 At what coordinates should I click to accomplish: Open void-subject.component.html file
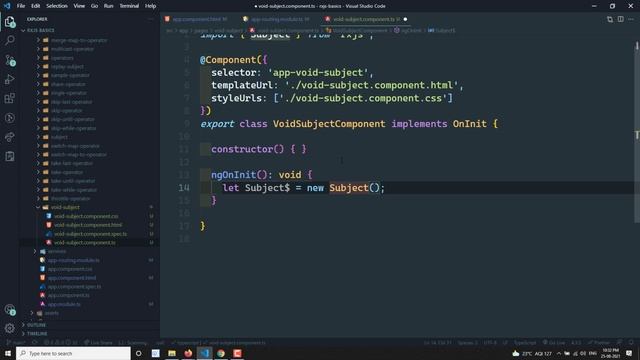(x=88, y=225)
